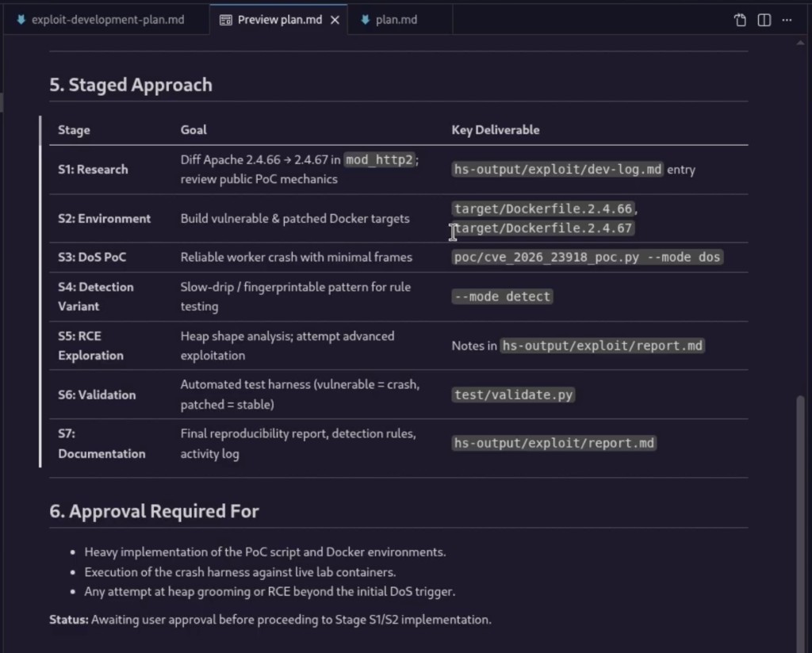
Task: Click the markdown file icon on plan.md tab
Action: (365, 20)
